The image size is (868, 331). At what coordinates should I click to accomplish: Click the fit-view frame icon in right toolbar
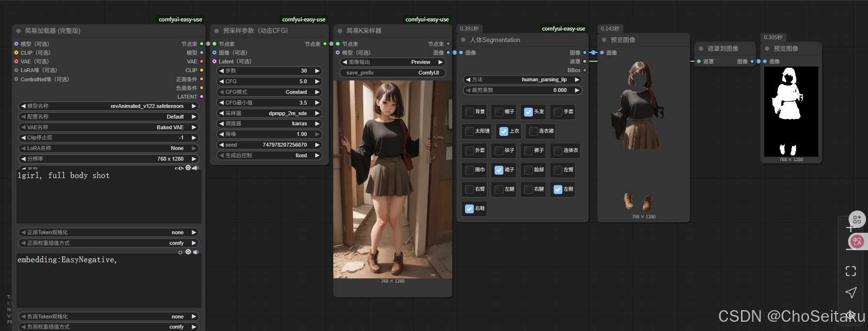tap(851, 271)
